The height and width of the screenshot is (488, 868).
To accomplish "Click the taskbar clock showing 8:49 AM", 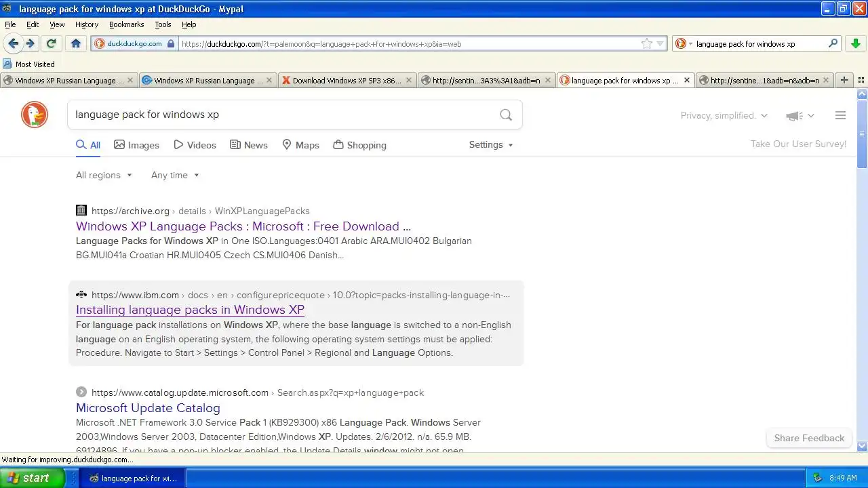I will [x=843, y=478].
